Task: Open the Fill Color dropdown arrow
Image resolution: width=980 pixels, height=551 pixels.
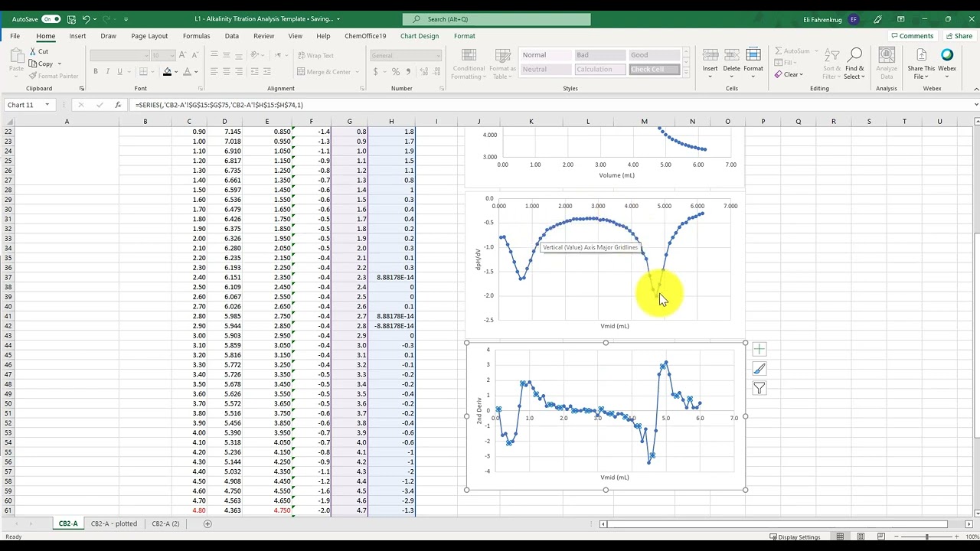Action: point(175,72)
